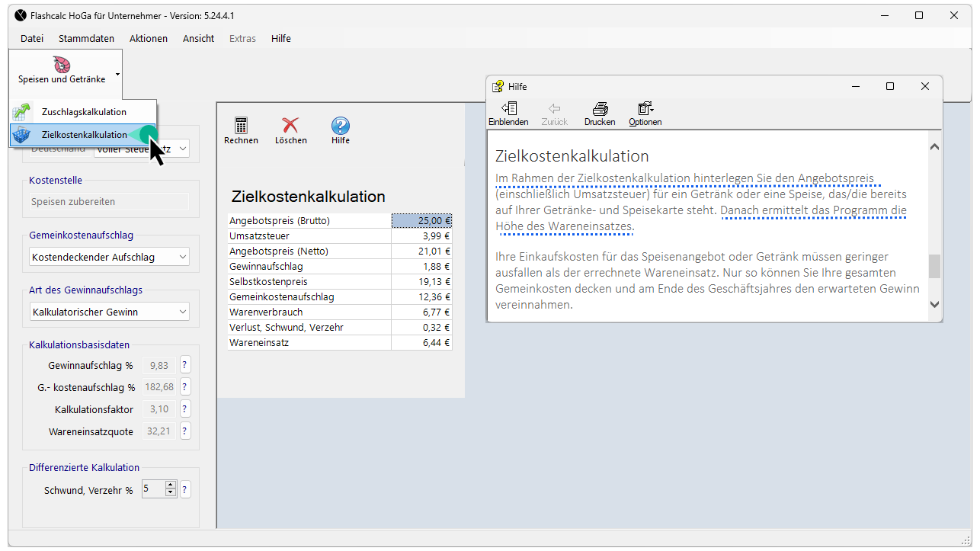Click the Speisen und Getränke shrimp icon
Viewport: 980px width, 551px height.
tap(62, 65)
